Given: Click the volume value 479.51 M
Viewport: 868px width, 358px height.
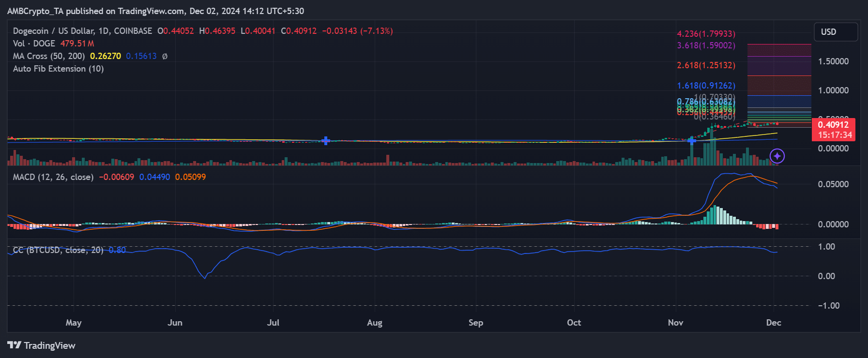Looking at the screenshot, I should click(77, 44).
